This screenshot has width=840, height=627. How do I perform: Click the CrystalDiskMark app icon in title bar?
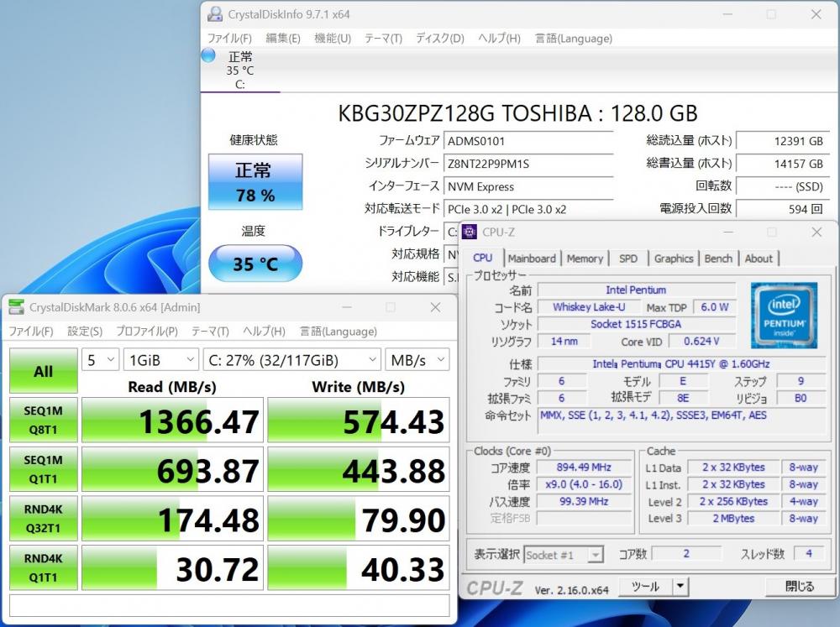point(17,307)
